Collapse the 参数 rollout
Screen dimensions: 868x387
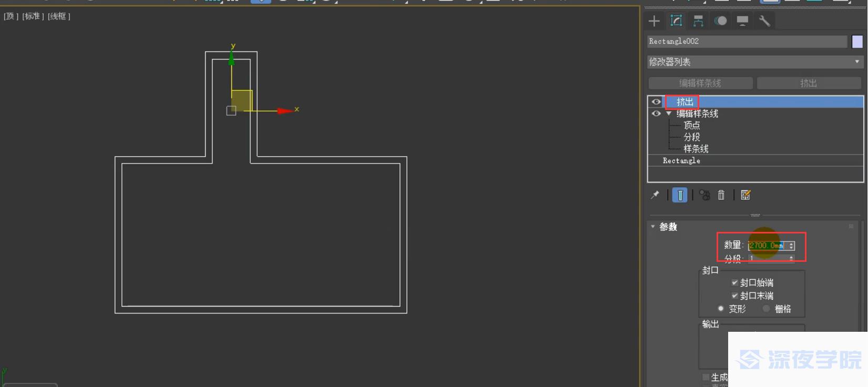[653, 227]
